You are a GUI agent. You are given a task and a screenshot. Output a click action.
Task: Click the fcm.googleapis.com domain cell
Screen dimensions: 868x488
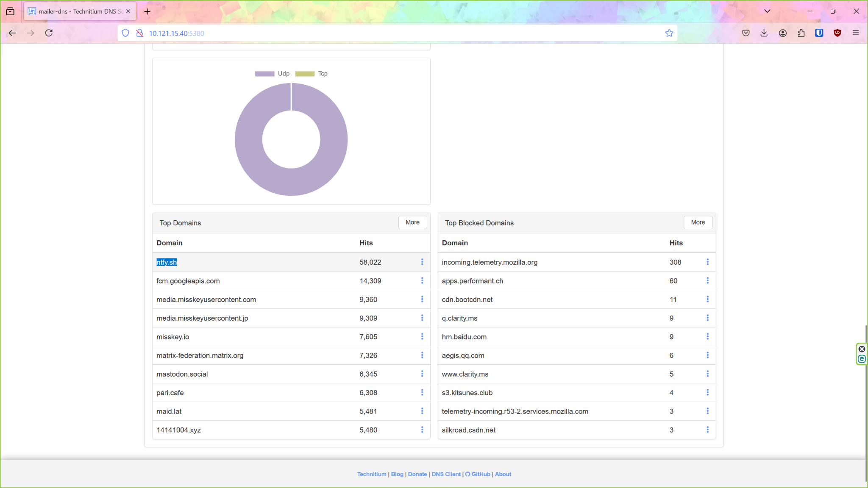(188, 281)
